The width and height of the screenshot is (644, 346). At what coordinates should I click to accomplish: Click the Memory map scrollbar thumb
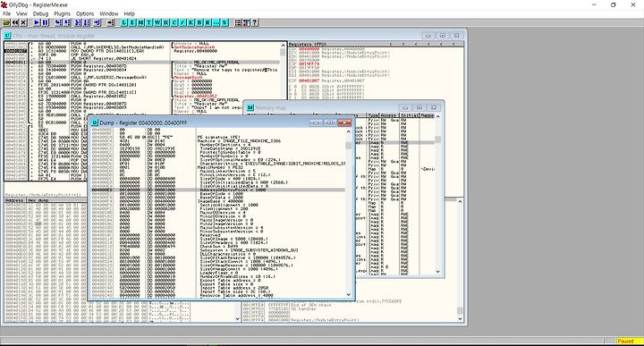point(437,139)
